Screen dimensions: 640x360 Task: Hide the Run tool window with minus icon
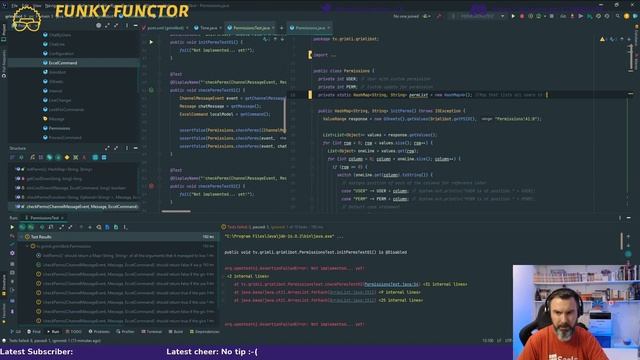(629, 218)
